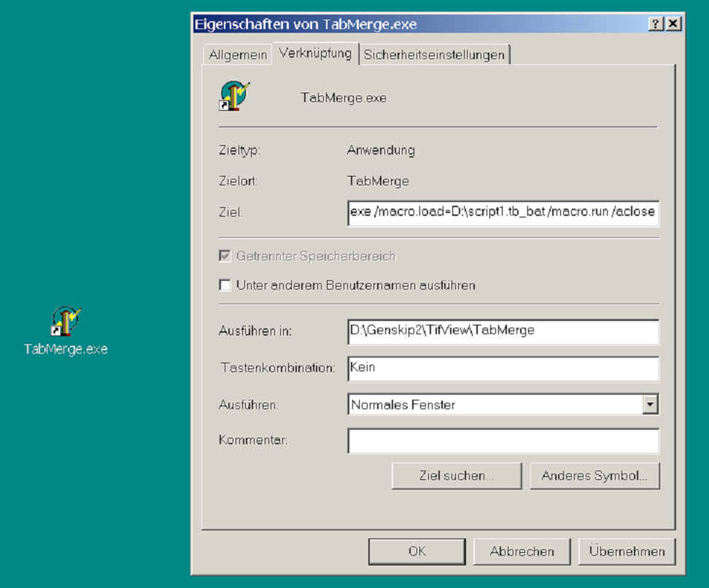Select the TabMerge.exe desktop shortcut icon
Viewport: 709px width, 588px height.
coord(65,322)
